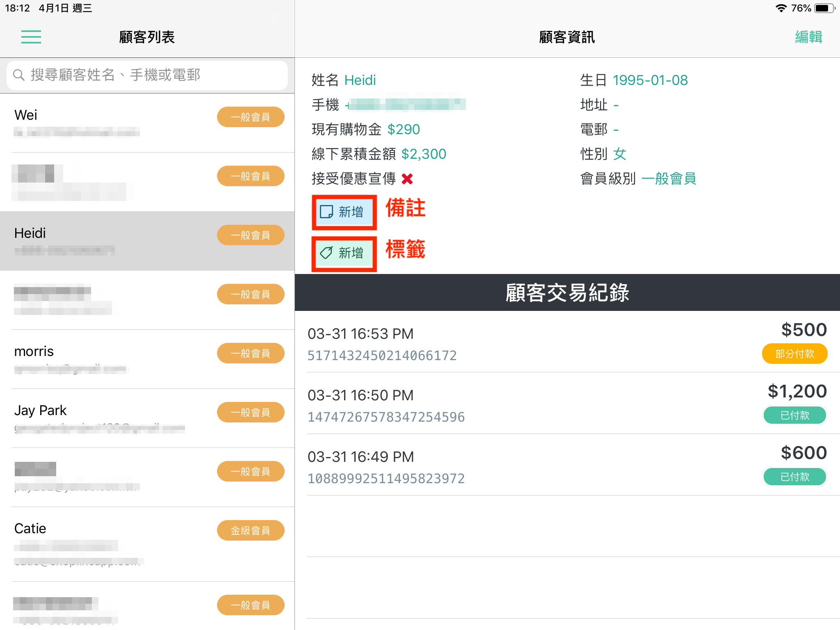Select customer Heidi in the list
Screen dimensions: 840x630
point(147,241)
